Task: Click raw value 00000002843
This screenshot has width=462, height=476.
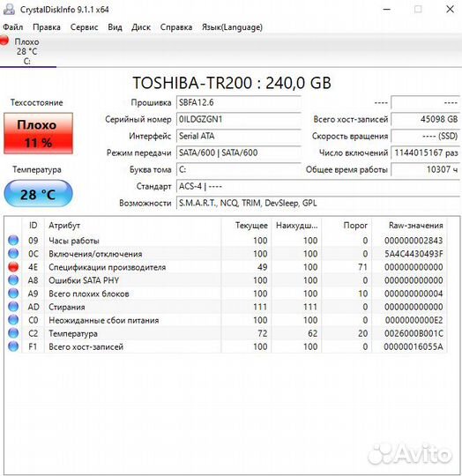Action: coord(414,241)
